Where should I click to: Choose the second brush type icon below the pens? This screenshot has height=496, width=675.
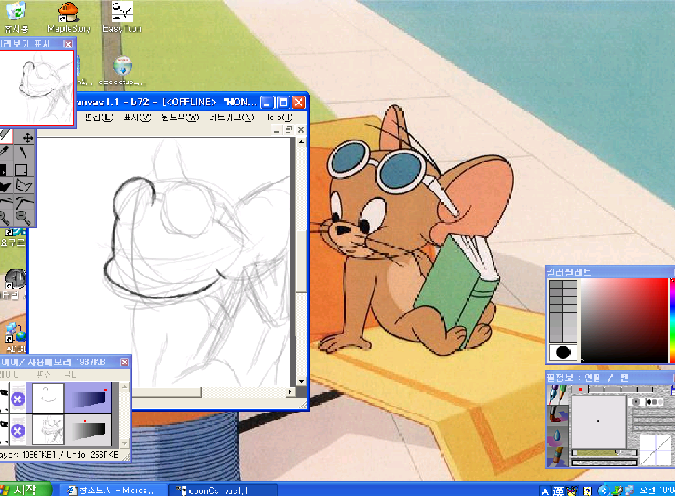coord(557,415)
